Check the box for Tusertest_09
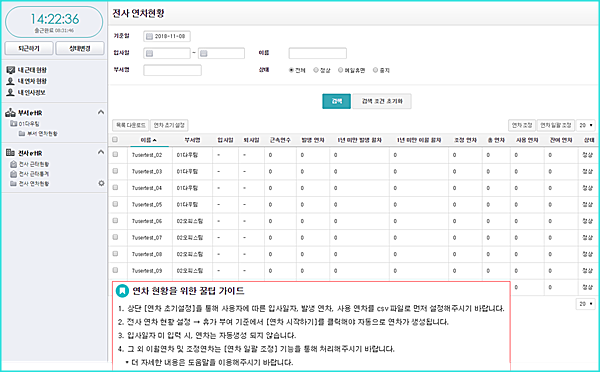The image size is (600, 372). [115, 270]
